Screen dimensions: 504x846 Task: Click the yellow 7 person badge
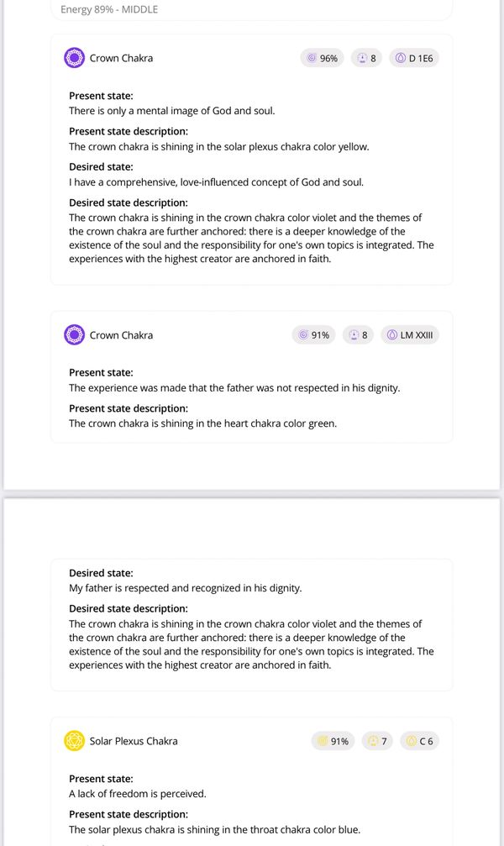point(379,741)
